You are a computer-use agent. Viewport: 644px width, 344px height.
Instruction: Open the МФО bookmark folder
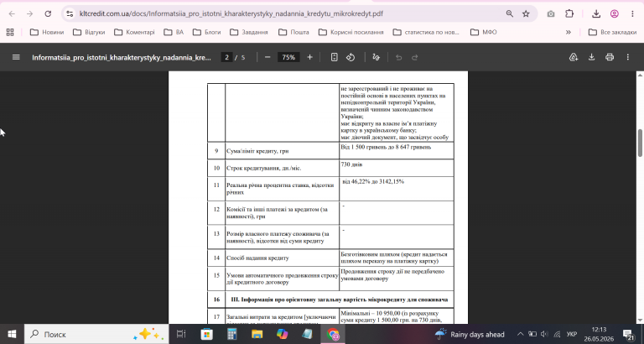tap(483, 32)
